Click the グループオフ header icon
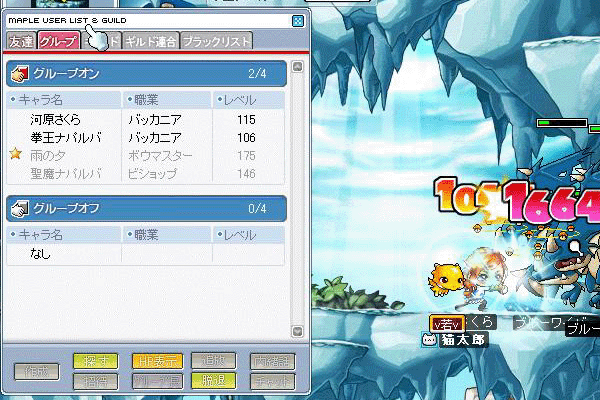The height and width of the screenshot is (400, 600). (x=19, y=208)
